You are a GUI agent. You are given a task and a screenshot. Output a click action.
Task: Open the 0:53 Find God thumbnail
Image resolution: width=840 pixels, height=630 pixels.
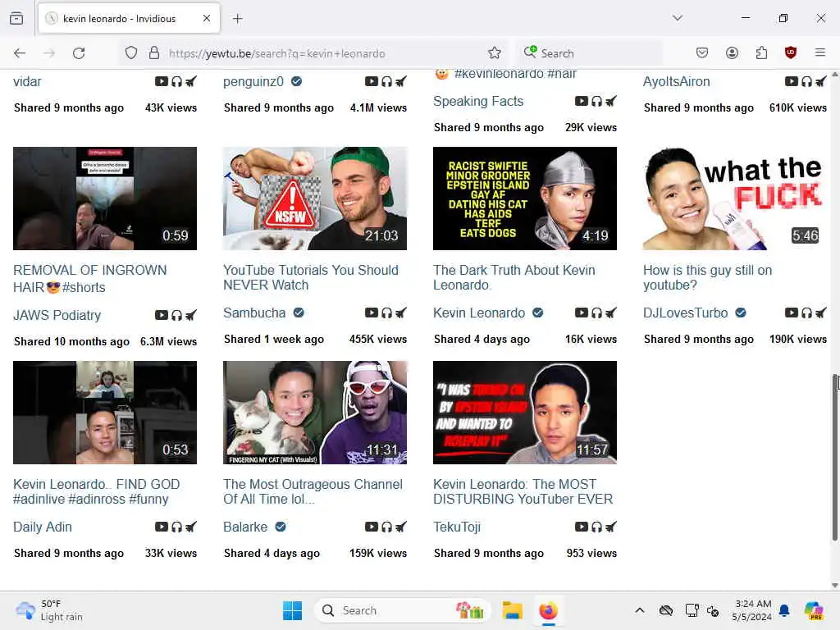click(105, 413)
